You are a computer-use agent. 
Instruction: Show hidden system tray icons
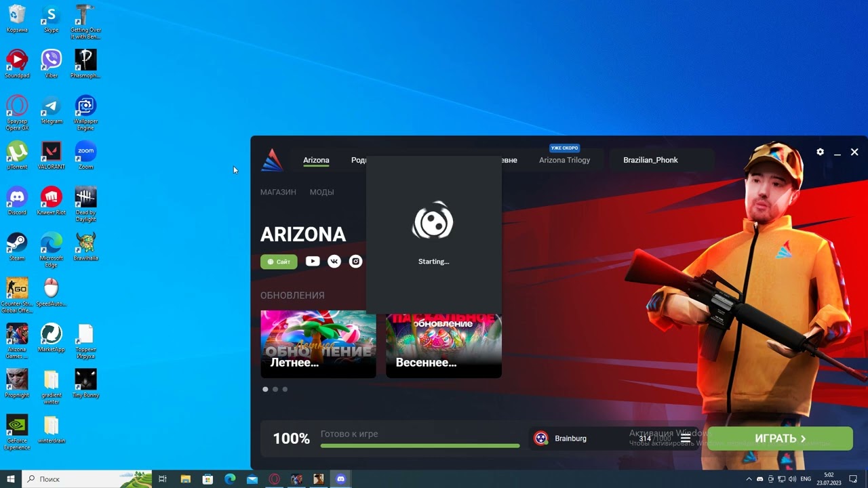[x=749, y=479]
